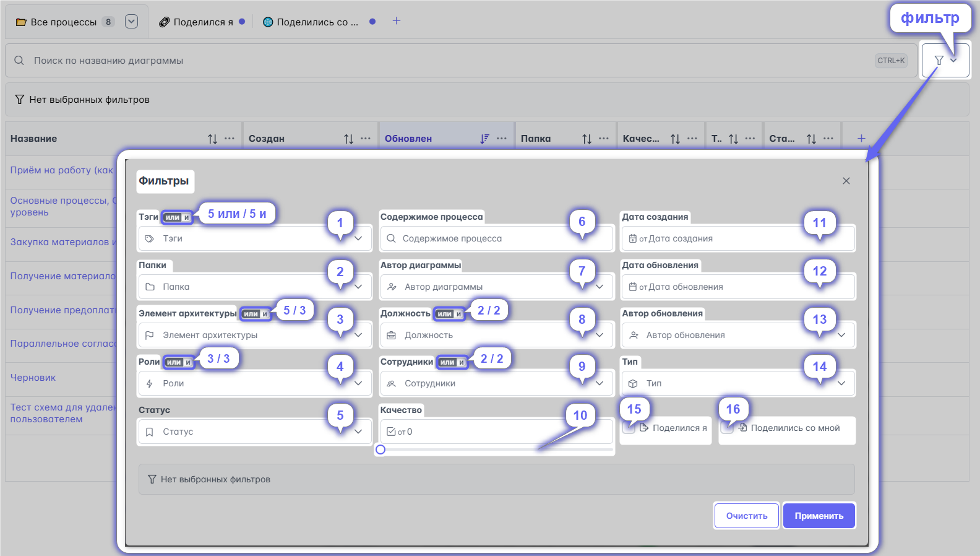Click the Качество slider handle
Screen dimensions: 980x556
(x=380, y=450)
